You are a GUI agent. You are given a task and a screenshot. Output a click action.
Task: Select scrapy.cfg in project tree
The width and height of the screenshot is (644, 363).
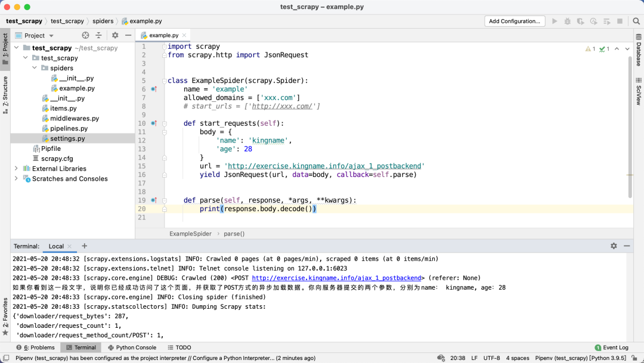pos(57,159)
